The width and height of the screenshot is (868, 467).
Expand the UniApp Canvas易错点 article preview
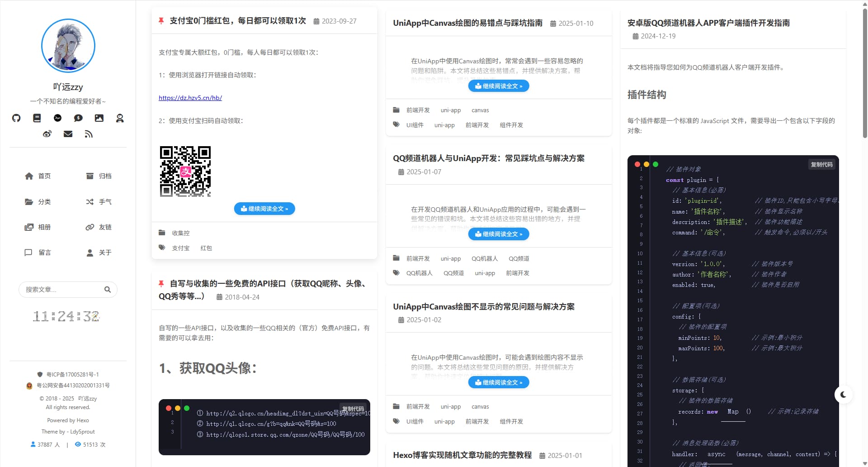pos(498,86)
